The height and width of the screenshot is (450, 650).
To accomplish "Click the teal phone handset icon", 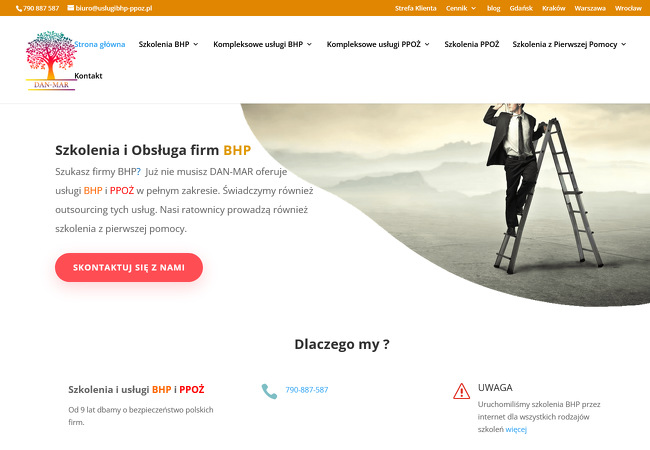I will click(x=269, y=391).
